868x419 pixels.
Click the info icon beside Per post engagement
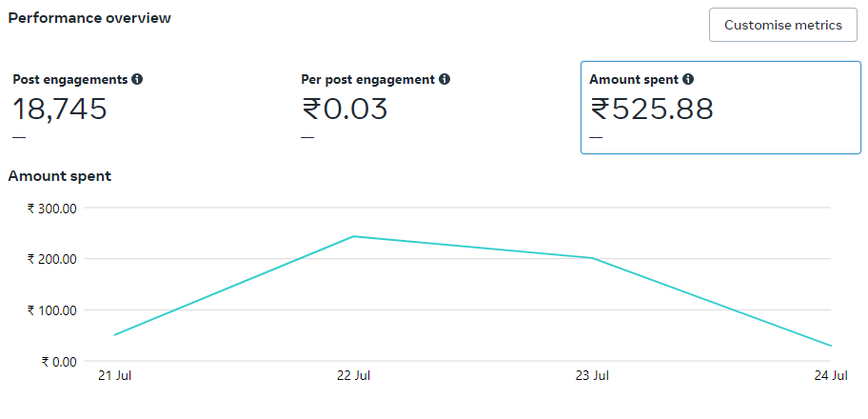point(444,80)
